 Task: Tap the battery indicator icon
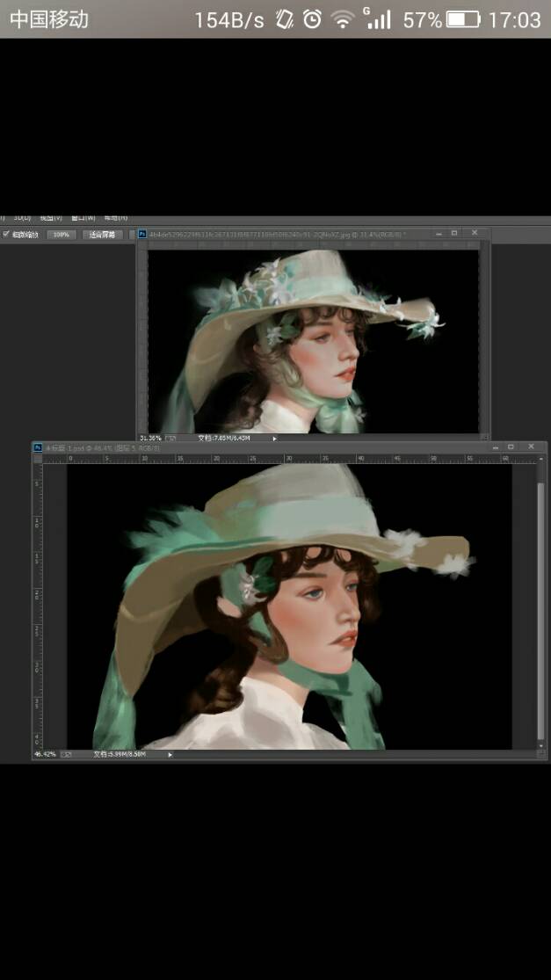(463, 19)
